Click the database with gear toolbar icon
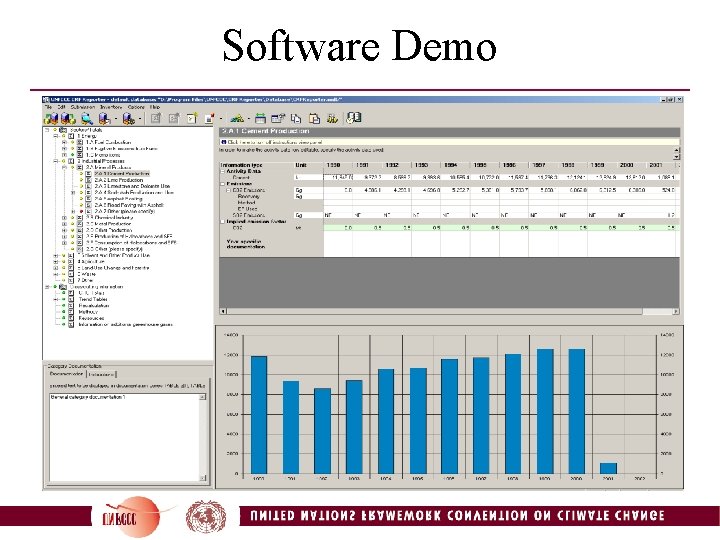The image size is (720, 540). tap(129, 119)
